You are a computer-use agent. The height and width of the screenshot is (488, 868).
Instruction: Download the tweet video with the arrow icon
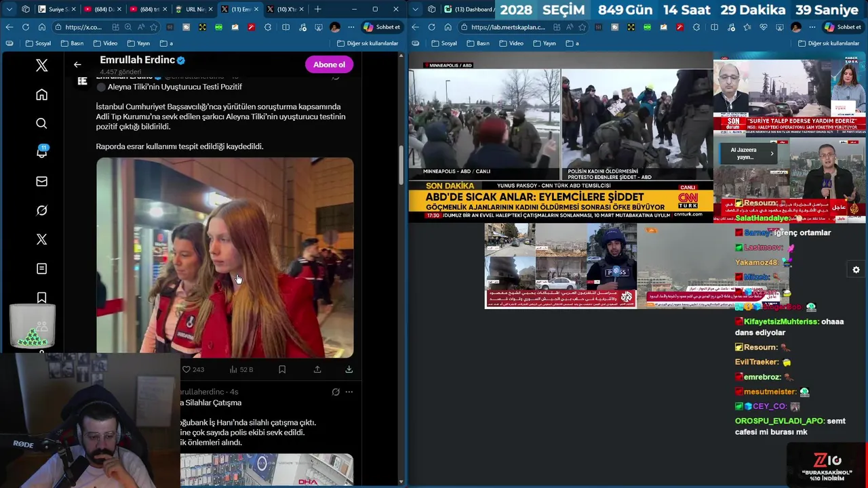pos(349,369)
